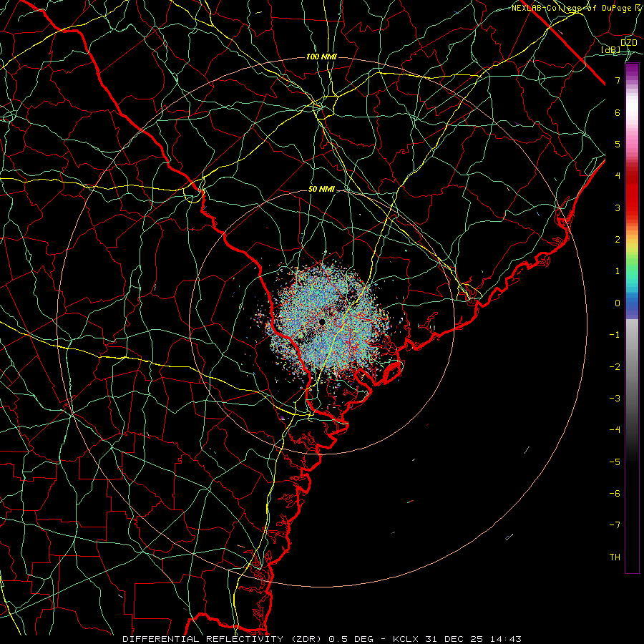Click the black radar site dot at the map center
This screenshot has width=644, height=644.
[321, 322]
